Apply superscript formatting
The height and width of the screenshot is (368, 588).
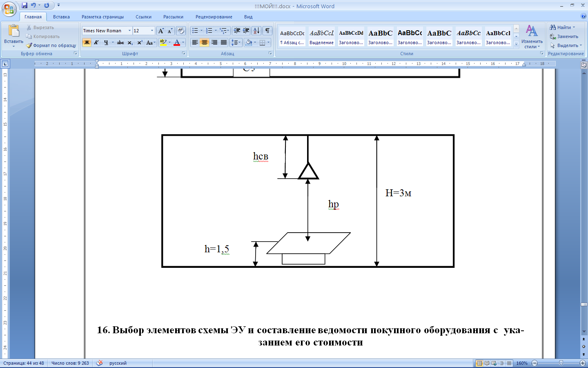pyautogui.click(x=140, y=43)
